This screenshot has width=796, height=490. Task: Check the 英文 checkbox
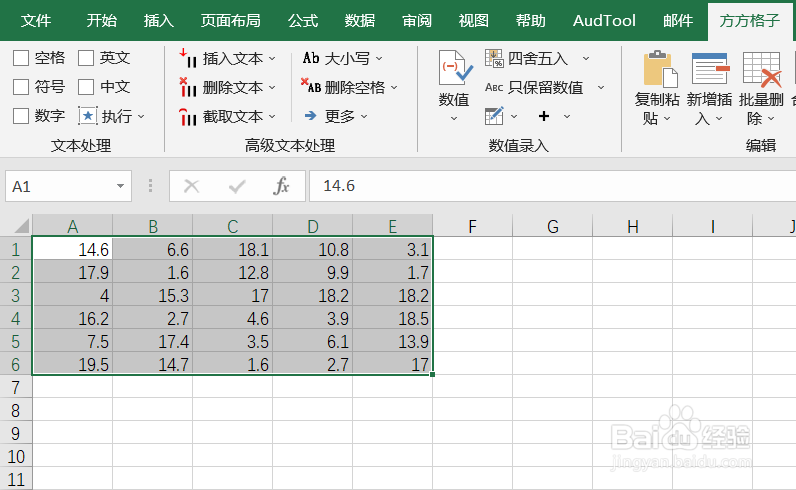[86, 58]
